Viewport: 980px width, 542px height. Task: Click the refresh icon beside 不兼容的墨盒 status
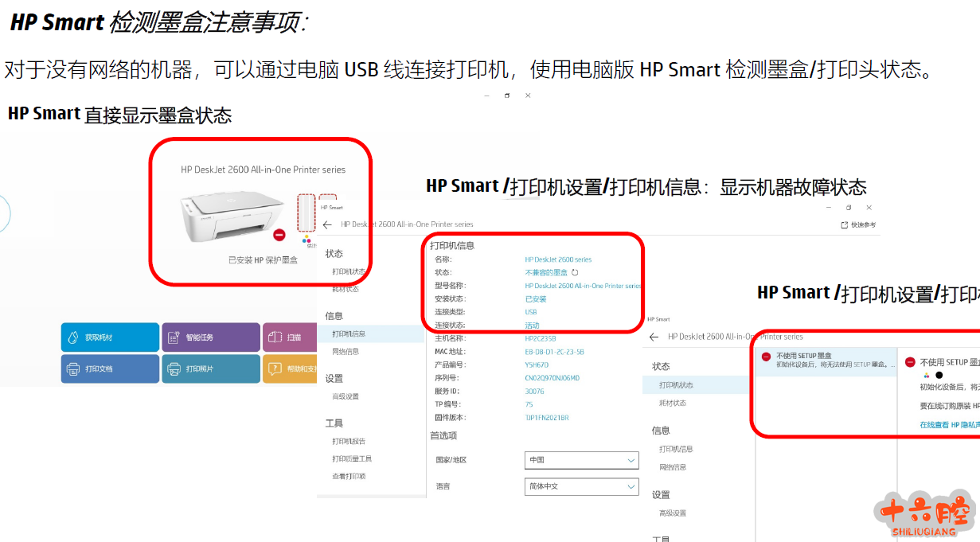point(576,272)
